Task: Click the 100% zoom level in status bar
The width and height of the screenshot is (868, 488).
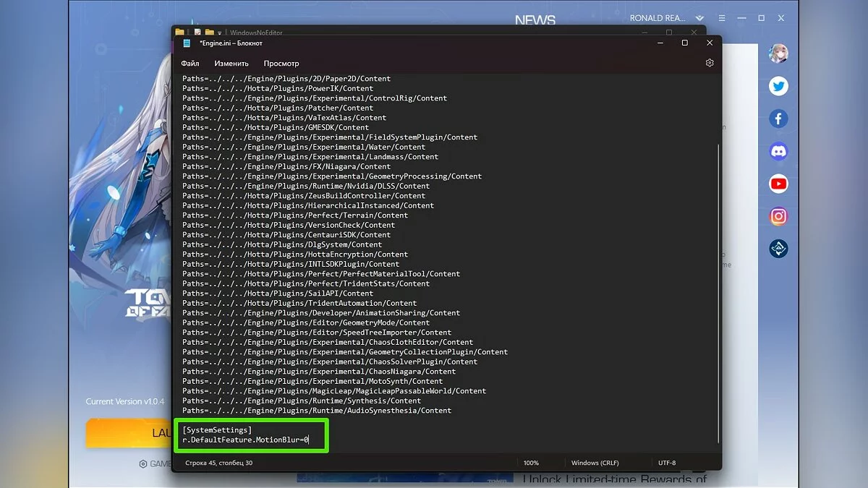Action: click(x=531, y=463)
